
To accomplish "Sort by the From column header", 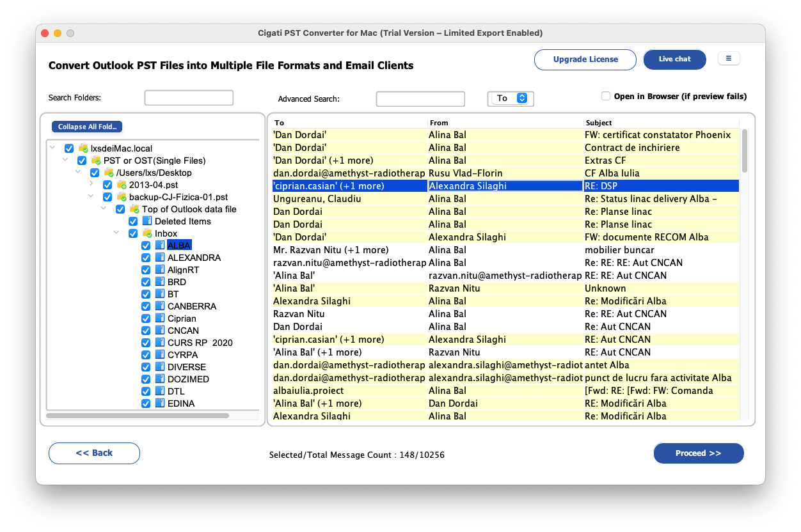I will click(x=505, y=123).
